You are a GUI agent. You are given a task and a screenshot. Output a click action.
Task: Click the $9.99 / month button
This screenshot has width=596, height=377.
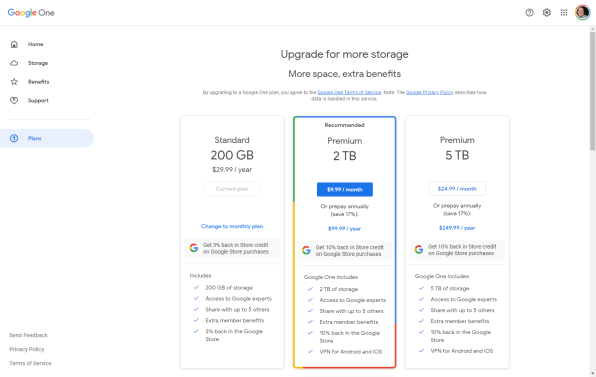(345, 189)
